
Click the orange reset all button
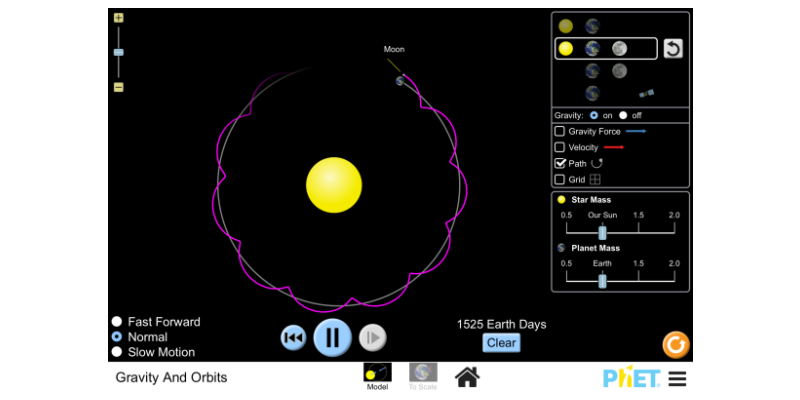(676, 345)
